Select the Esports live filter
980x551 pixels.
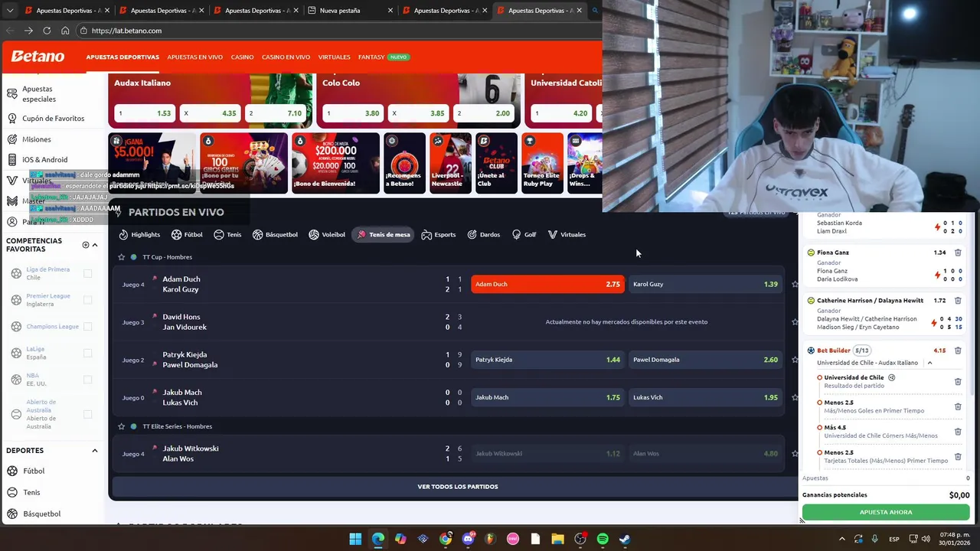click(x=439, y=234)
